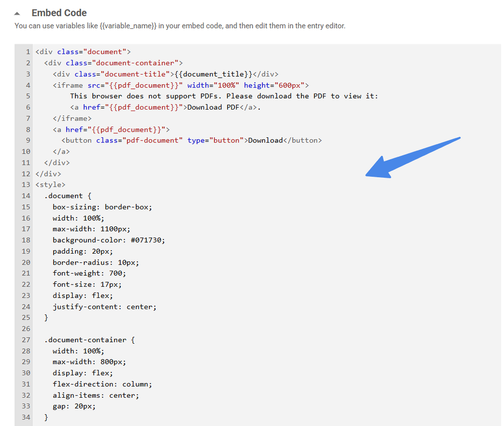Screen dimensions: 504x426
Task: Place cursor on flex-direction column line
Action: pyautogui.click(x=102, y=384)
